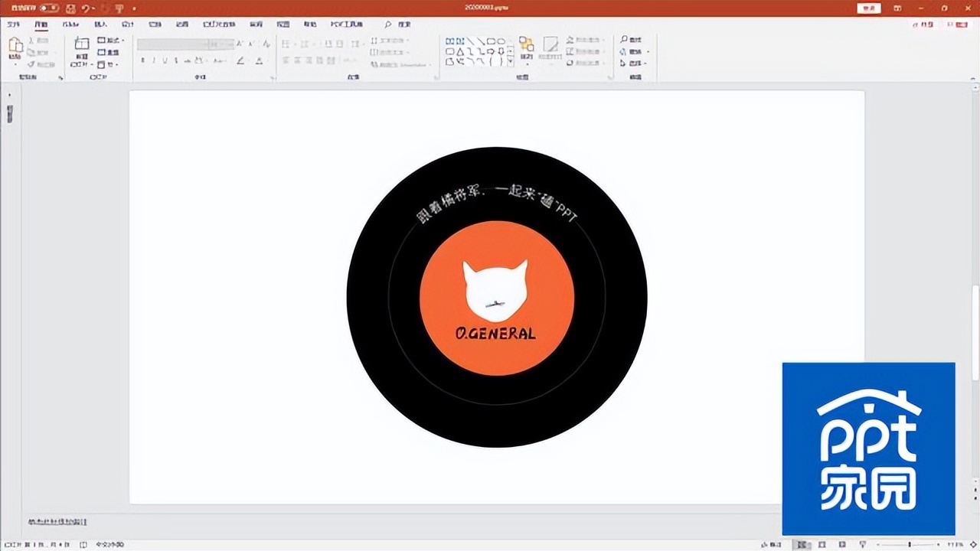Open the File tab
Screen dimensions: 980x551
click(13, 24)
